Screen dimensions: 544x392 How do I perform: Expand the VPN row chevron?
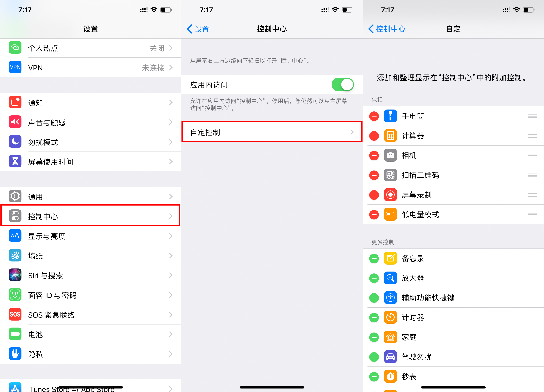click(171, 68)
